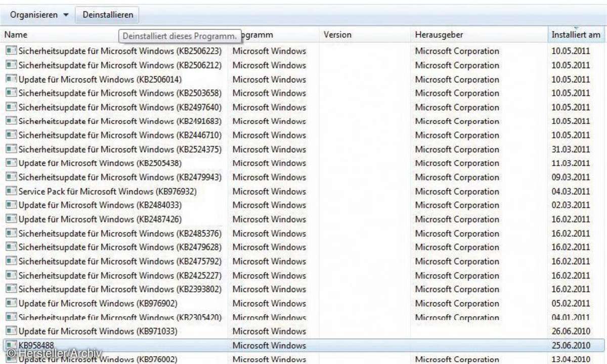
Task: Click the icon of update KB2503658
Action: tap(11, 93)
